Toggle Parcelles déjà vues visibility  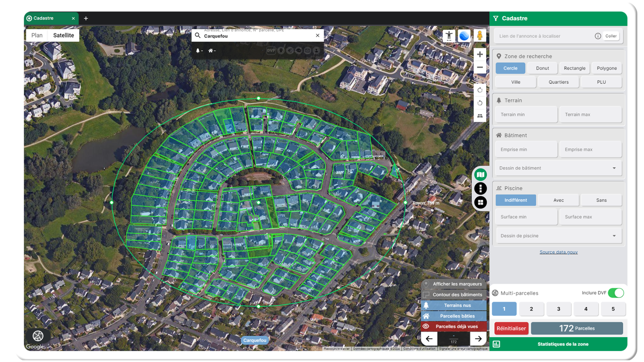click(x=426, y=326)
